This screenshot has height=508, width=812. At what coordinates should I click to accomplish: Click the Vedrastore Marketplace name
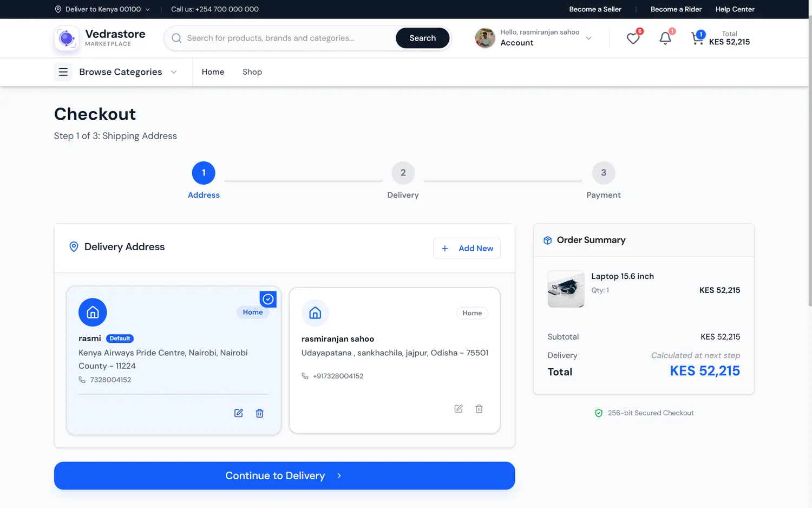[x=115, y=38]
